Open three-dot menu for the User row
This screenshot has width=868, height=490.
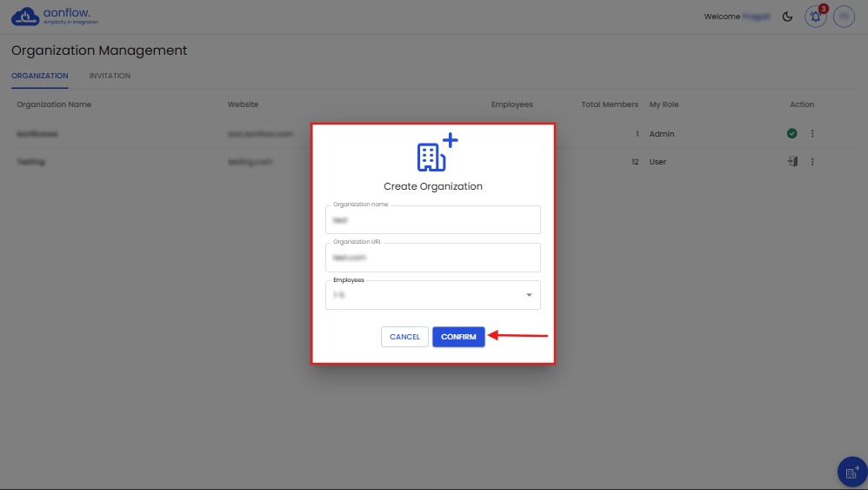(812, 162)
